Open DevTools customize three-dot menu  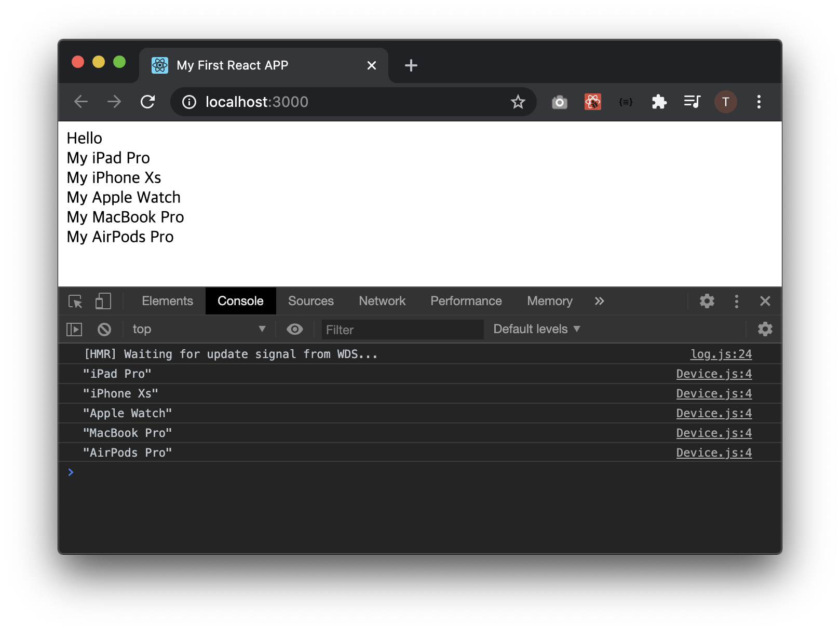click(736, 301)
